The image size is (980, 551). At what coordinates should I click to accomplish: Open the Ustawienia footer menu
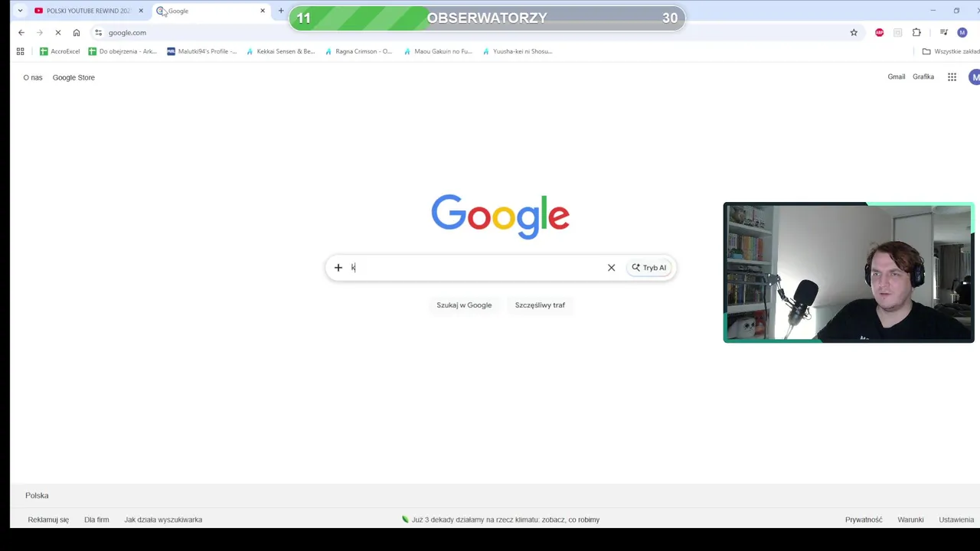click(956, 520)
